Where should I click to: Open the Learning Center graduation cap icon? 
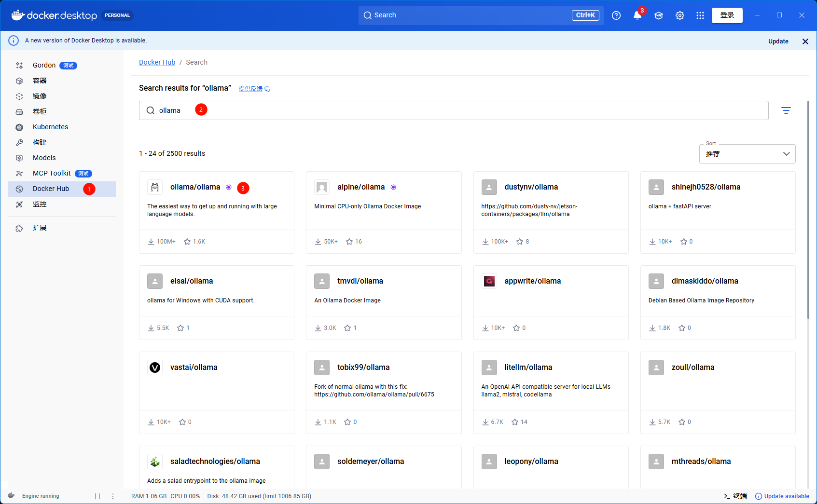659,15
